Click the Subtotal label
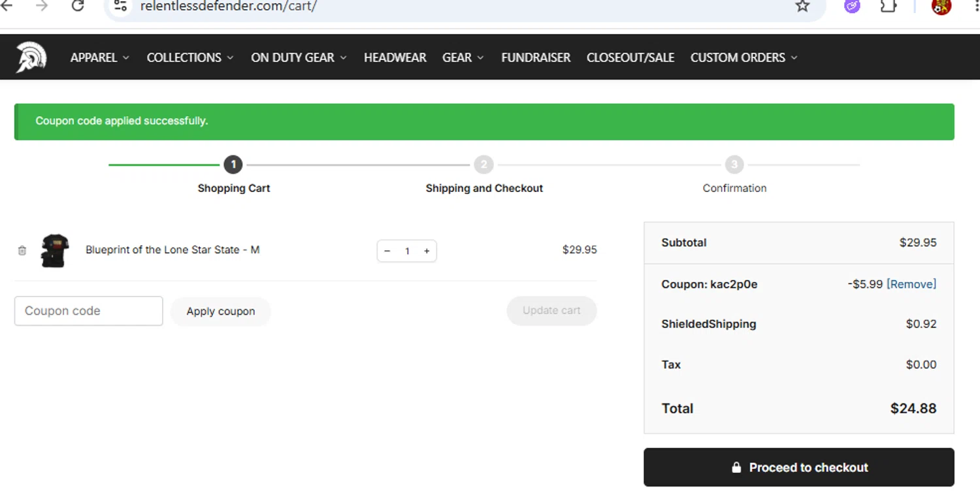 tap(684, 242)
